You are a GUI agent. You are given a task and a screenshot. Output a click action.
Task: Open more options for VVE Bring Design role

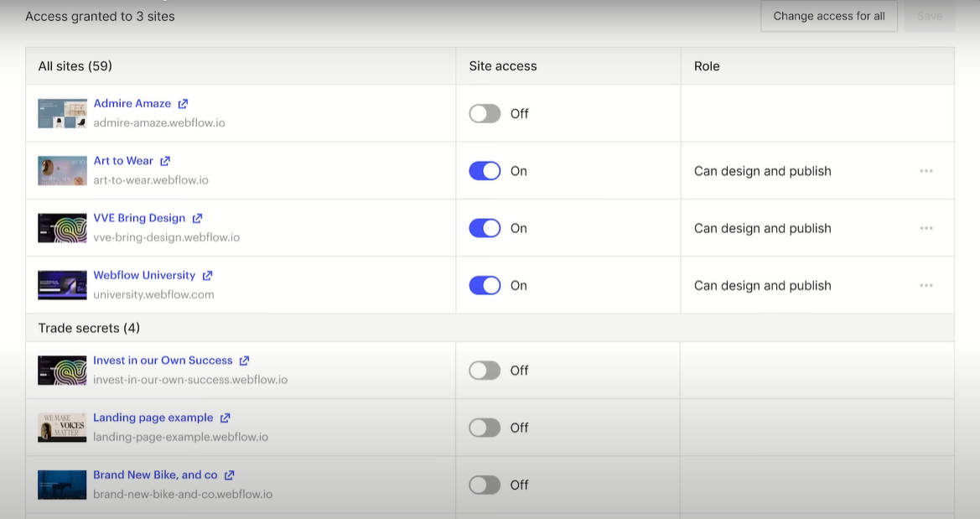click(926, 228)
